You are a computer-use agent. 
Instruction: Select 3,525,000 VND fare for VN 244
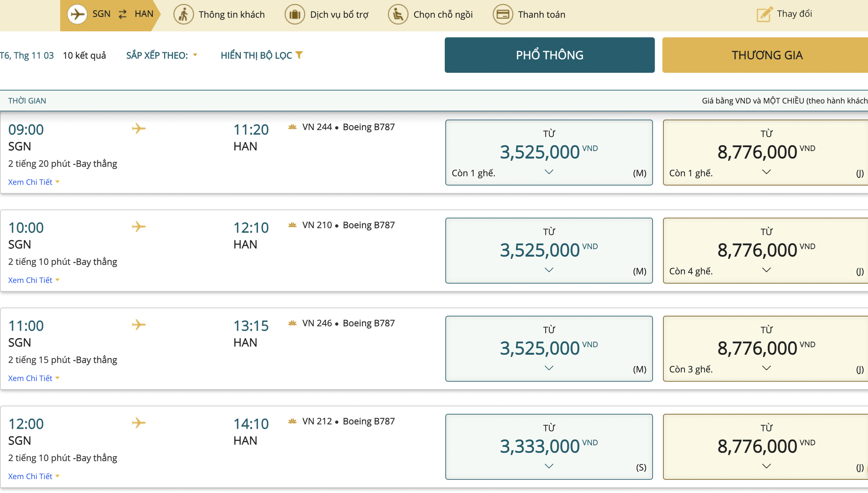pyautogui.click(x=549, y=152)
